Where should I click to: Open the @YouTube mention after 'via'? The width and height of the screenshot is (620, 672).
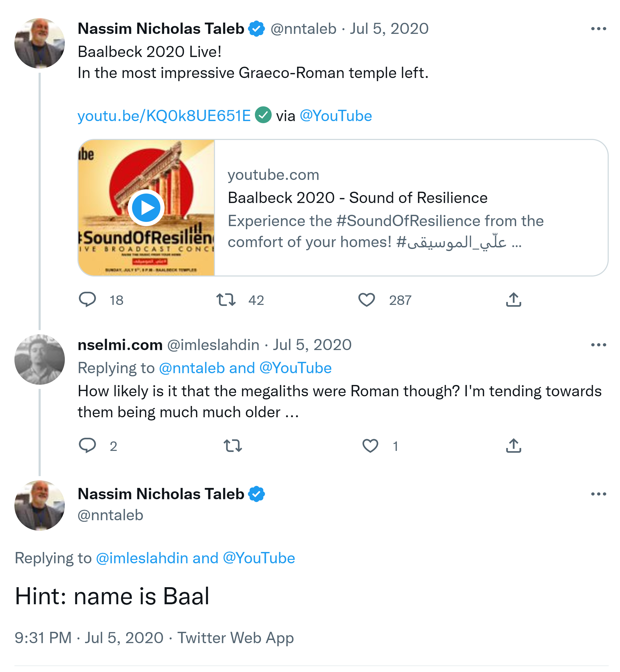point(335,116)
